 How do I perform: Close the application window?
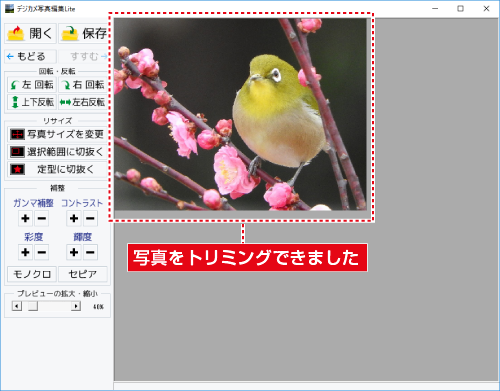tap(486, 9)
